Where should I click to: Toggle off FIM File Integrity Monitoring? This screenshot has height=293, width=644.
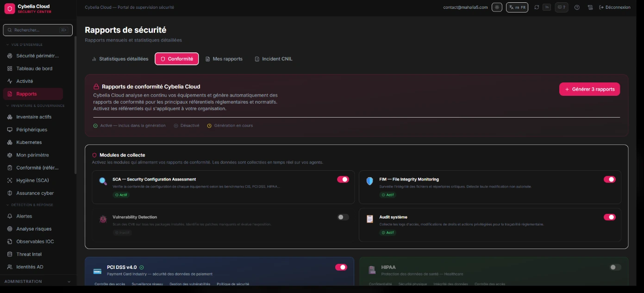pos(610,180)
